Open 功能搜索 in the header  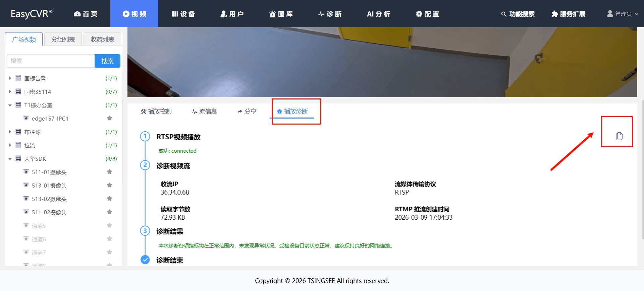coord(518,14)
